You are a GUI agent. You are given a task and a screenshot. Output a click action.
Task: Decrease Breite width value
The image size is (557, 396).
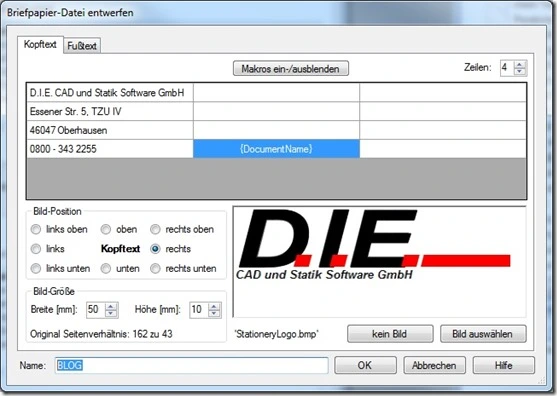[x=111, y=313]
